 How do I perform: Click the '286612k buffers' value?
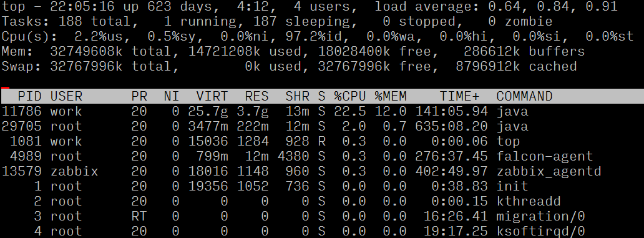pos(524,51)
